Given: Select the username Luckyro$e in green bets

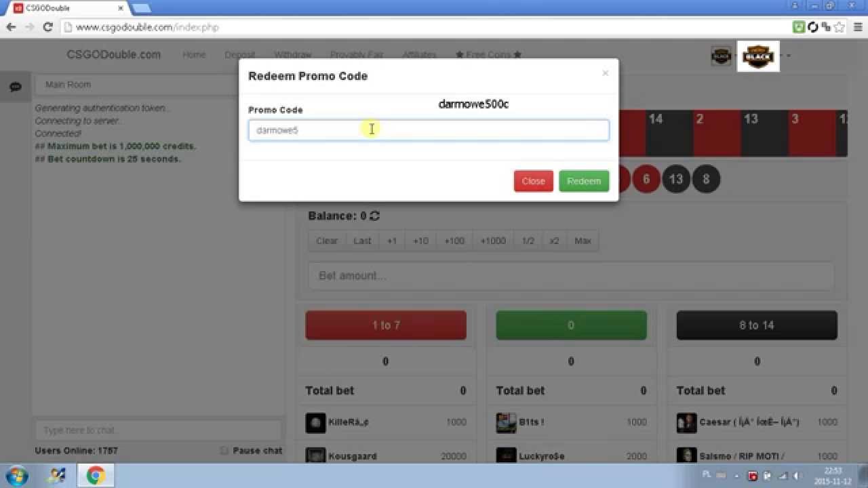Looking at the screenshot, I should tap(542, 456).
